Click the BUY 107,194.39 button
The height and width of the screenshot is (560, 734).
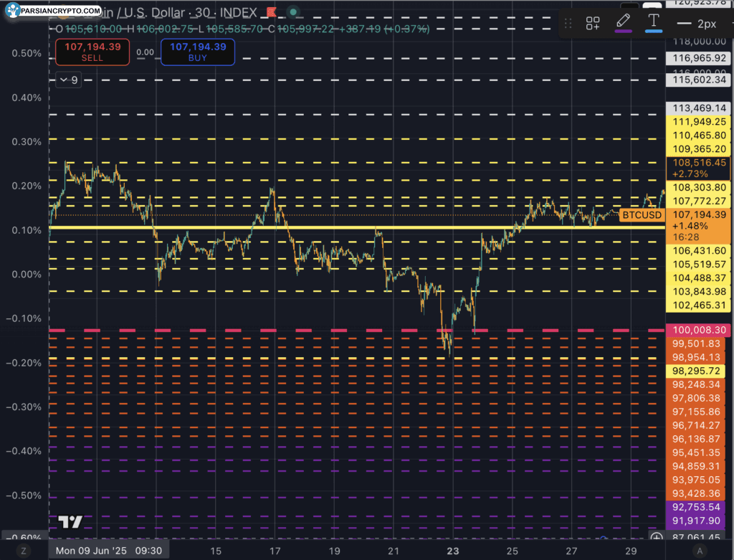[198, 52]
